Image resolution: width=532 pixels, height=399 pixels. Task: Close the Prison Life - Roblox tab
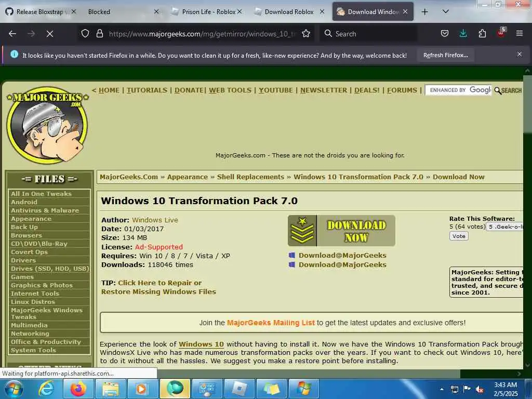[240, 11]
